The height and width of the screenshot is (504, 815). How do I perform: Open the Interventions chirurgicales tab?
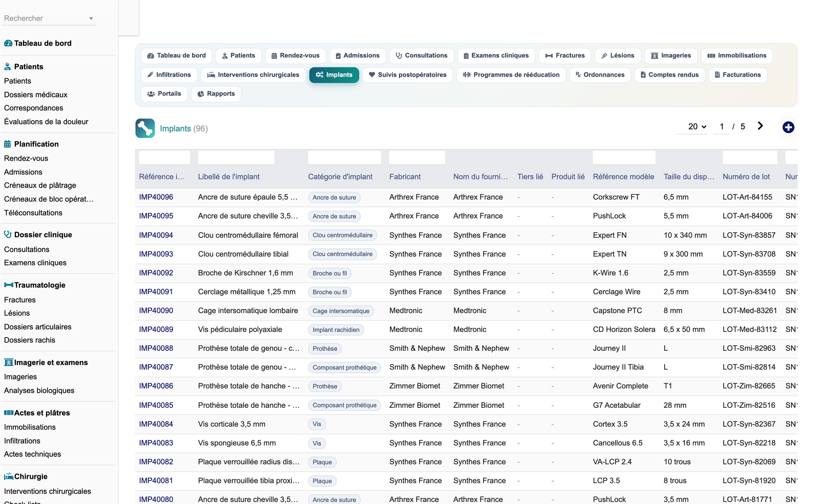pyautogui.click(x=253, y=75)
